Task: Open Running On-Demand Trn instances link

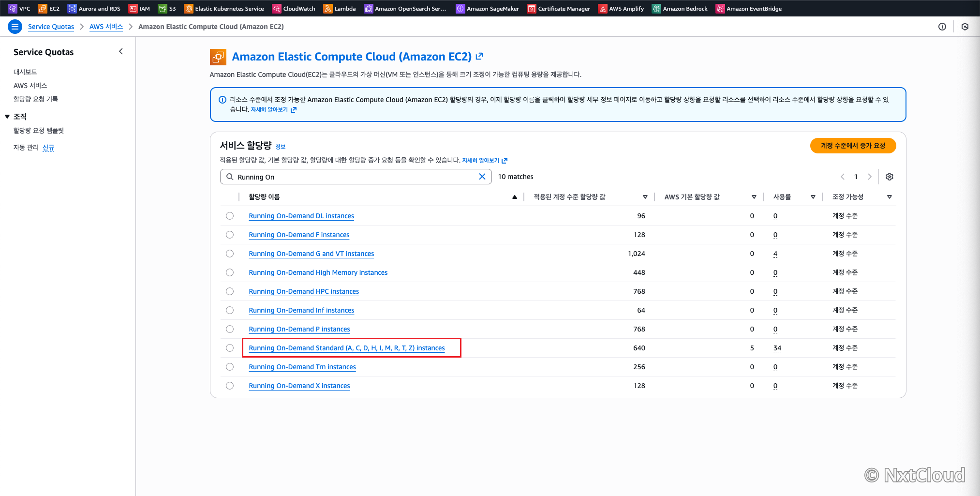Action: [x=302, y=367]
